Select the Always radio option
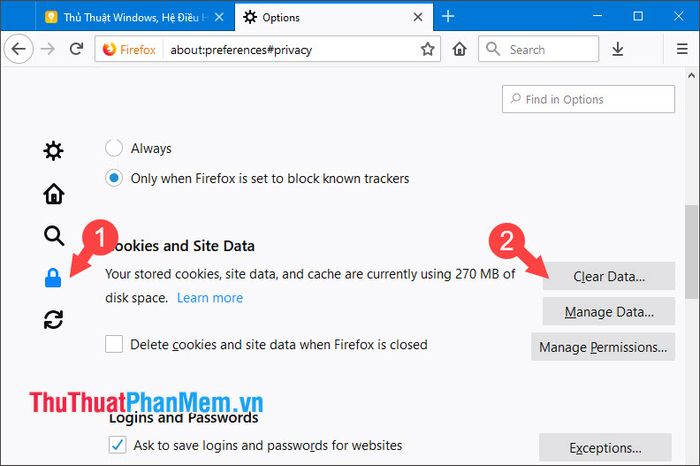The height and width of the screenshot is (466, 700). click(x=114, y=148)
